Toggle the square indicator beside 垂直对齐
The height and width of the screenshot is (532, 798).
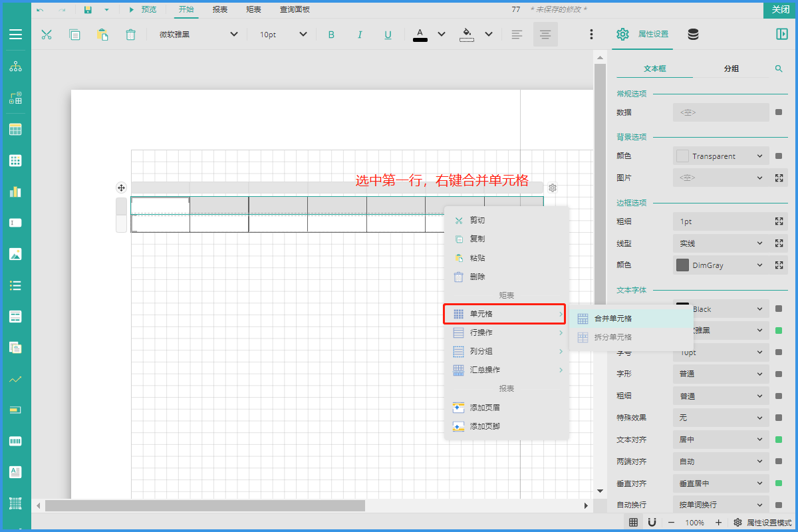pyautogui.click(x=779, y=483)
